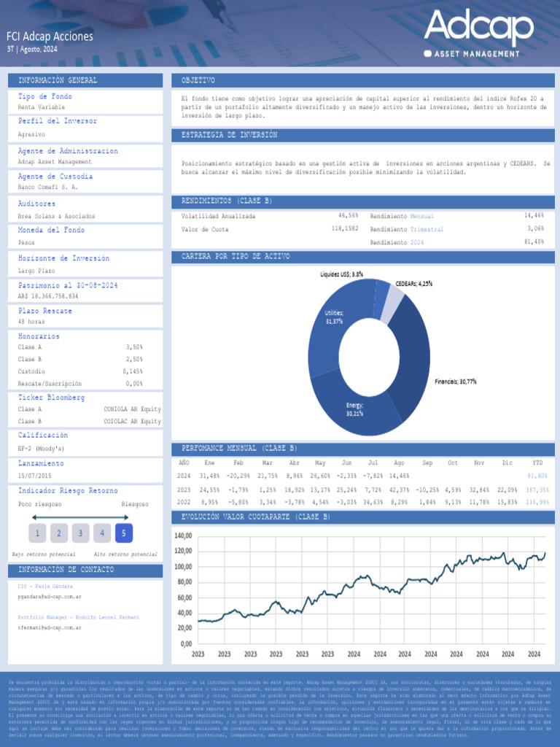This screenshot has width=560, height=747.
Task: Select risk indicator box number 3
Action: coord(80,533)
